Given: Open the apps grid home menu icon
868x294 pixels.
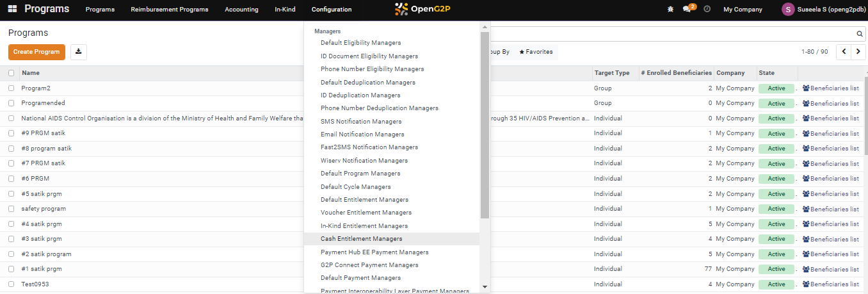Looking at the screenshot, I should (12, 10).
